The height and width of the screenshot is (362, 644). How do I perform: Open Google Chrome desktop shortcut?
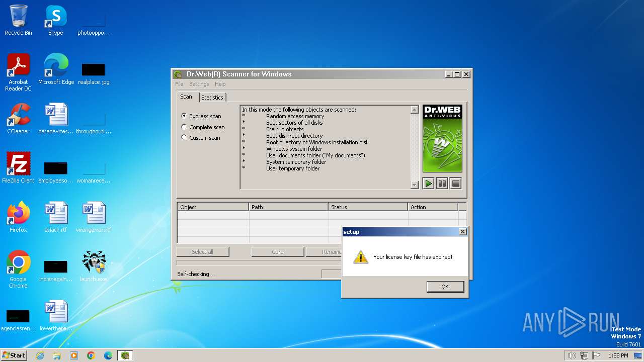pyautogui.click(x=18, y=270)
